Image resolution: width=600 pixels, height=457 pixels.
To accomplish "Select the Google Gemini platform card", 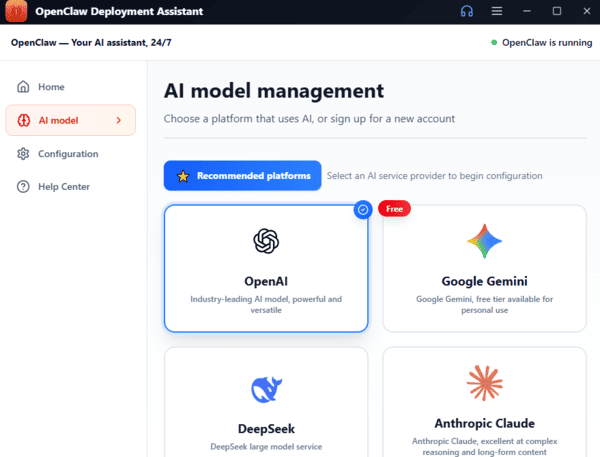I will coord(484,268).
